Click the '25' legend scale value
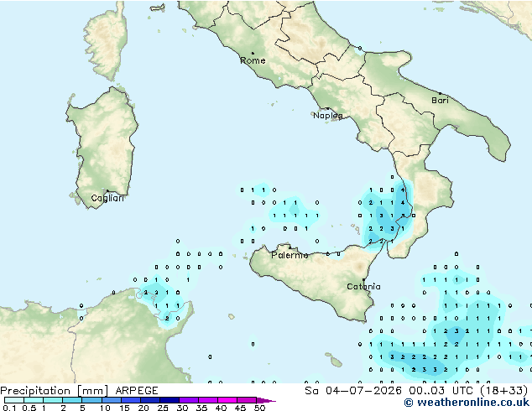 pyautogui.click(x=163, y=408)
